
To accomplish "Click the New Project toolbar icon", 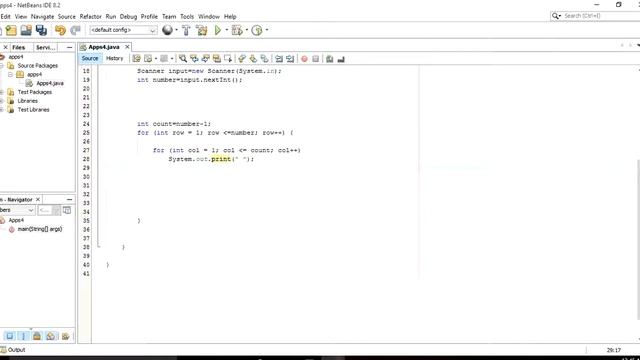I will (x=11, y=30).
